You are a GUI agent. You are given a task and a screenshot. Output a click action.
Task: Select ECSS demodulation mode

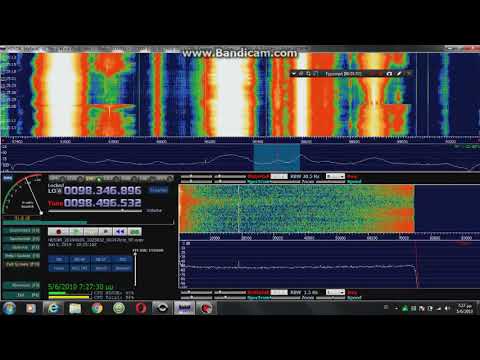[x=74, y=179]
